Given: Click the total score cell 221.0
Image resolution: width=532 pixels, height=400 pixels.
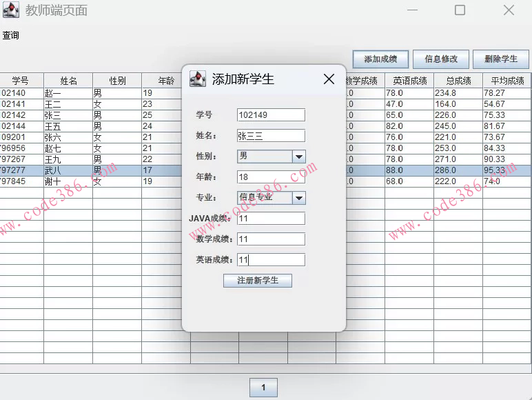Looking at the screenshot, I should click(458, 137).
